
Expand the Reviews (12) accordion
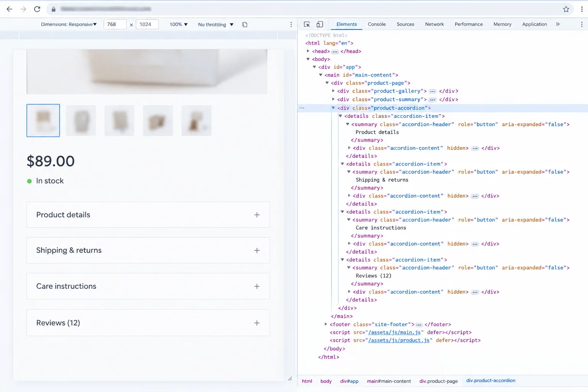[x=148, y=323]
